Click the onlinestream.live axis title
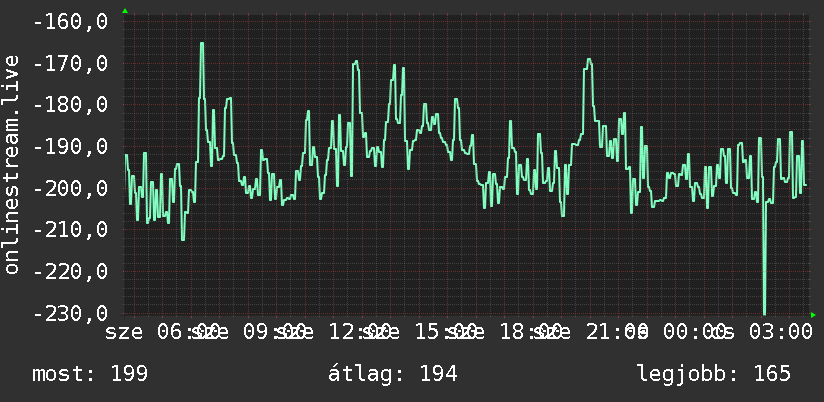This screenshot has height=402, width=824. click(x=11, y=164)
